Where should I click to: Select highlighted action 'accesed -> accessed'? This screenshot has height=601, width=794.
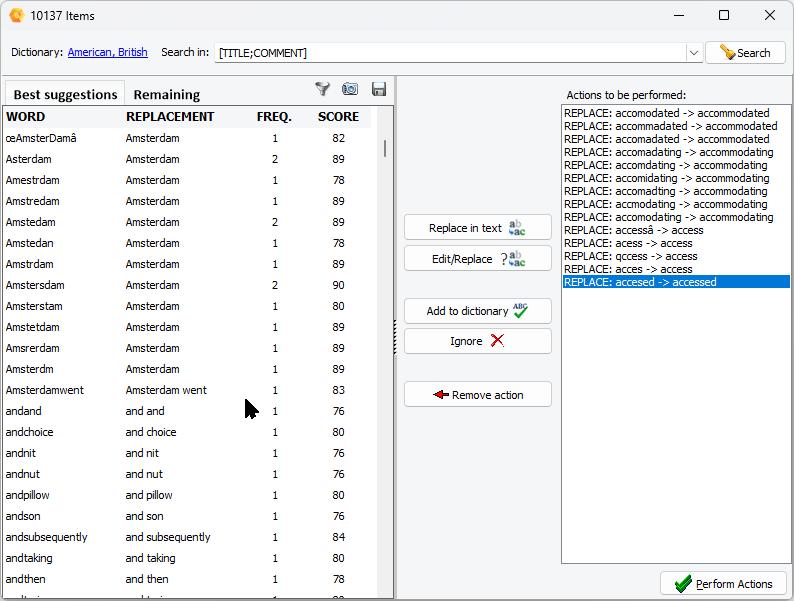[x=676, y=282]
